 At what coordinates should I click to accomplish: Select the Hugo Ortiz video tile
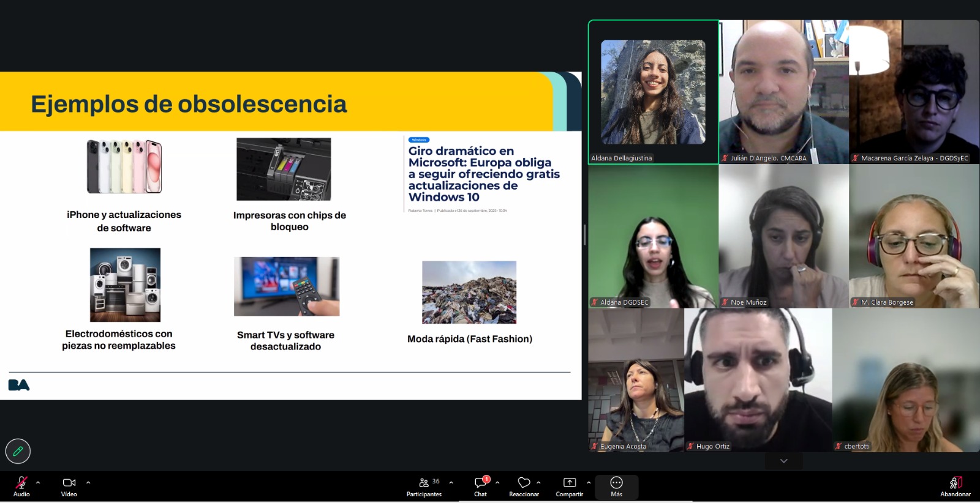coord(758,379)
